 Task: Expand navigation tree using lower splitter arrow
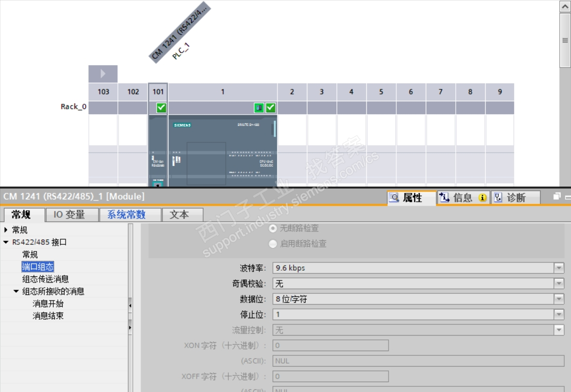[x=130, y=327]
